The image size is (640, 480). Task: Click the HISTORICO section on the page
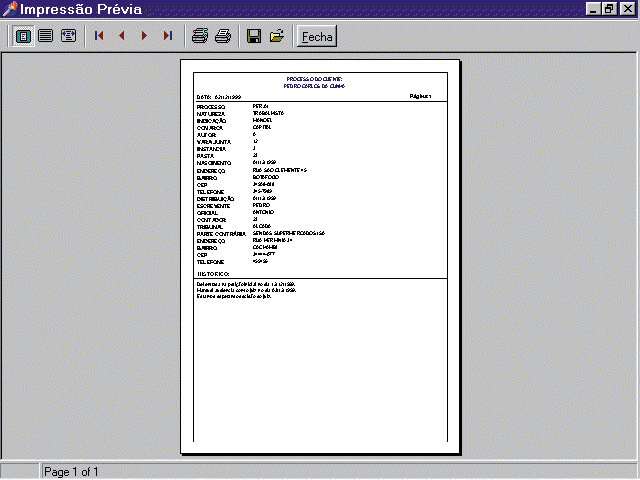tap(213, 272)
